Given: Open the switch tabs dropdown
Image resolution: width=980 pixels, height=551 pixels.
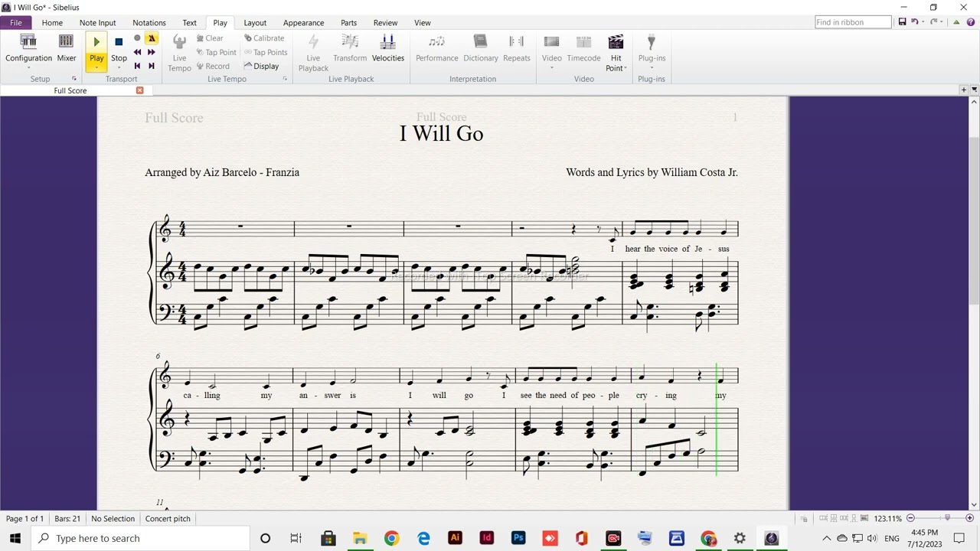Looking at the screenshot, I should click(974, 90).
